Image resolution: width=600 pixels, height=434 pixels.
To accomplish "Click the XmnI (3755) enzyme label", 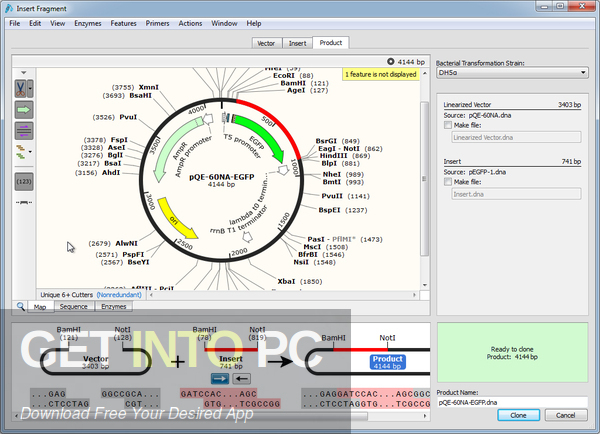I will pyautogui.click(x=135, y=87).
